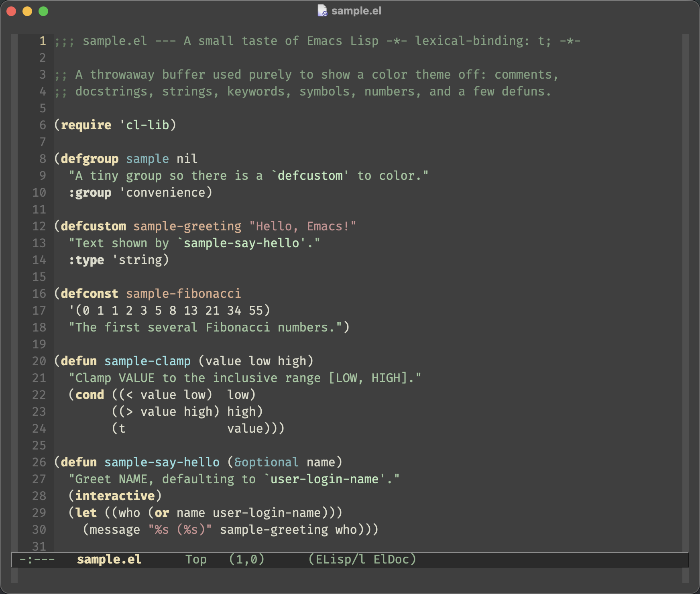Click the right-hand vertical scrollbar strip
This screenshot has width=700, height=594.
click(685, 293)
